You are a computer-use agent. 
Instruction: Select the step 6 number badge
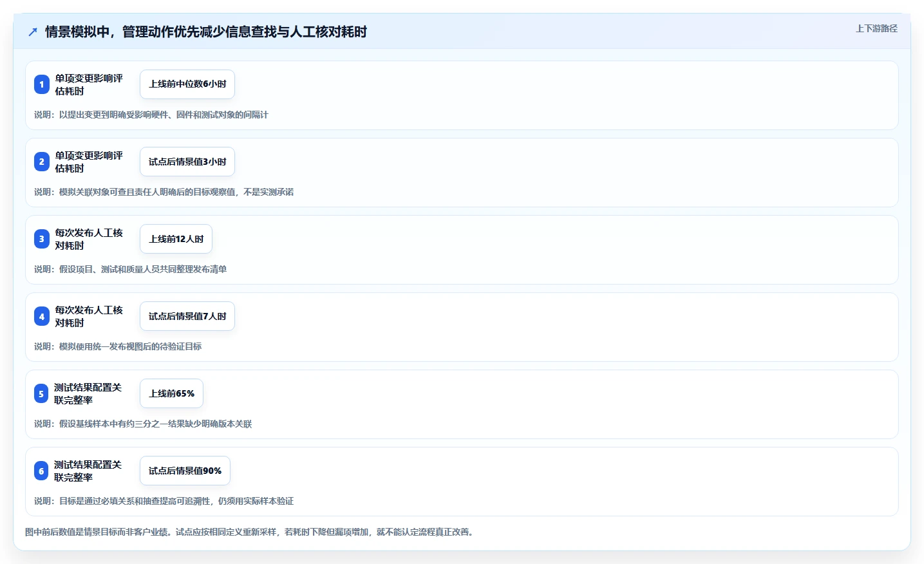pos(41,471)
